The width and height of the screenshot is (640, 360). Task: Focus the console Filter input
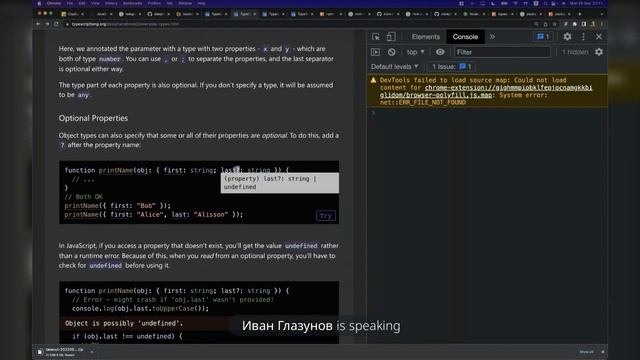point(502,52)
